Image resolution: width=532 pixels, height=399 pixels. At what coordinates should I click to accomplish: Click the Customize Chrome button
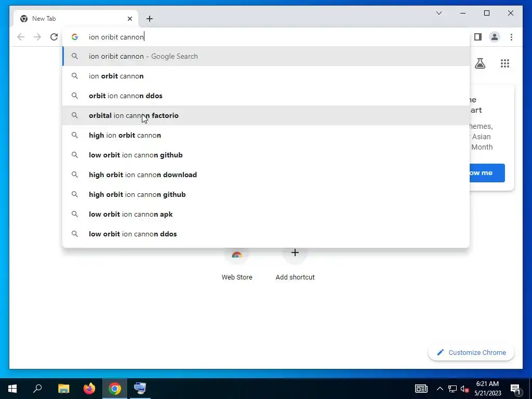pyautogui.click(x=471, y=353)
